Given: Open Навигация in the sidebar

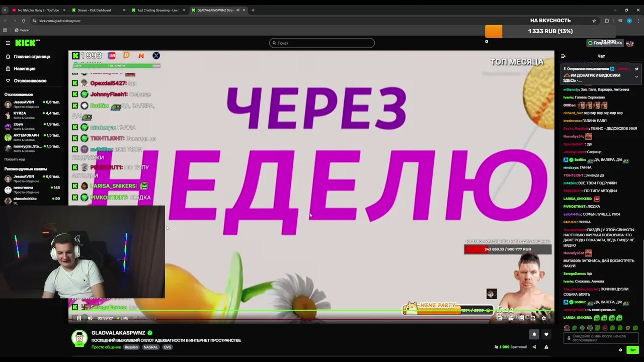Looking at the screenshot, I should [25, 69].
